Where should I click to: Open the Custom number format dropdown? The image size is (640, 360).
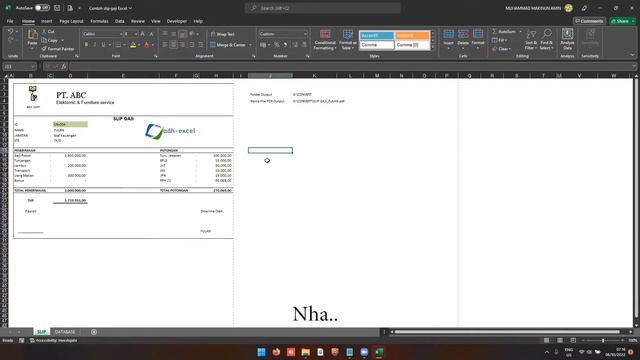point(283,34)
